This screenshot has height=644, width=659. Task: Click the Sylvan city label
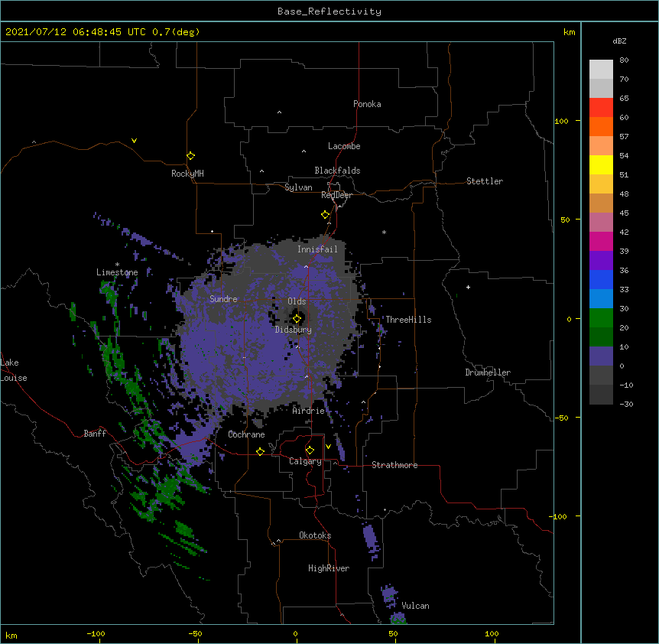298,187
